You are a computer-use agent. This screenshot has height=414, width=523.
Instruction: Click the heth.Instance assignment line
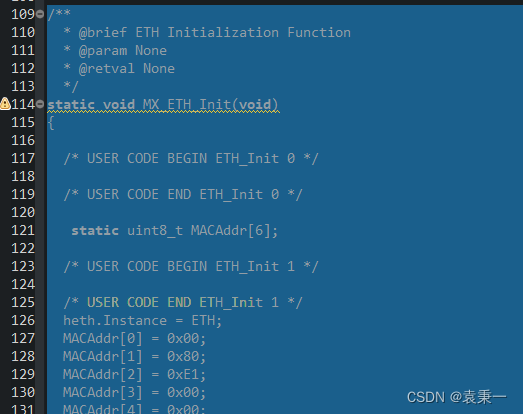point(142,321)
